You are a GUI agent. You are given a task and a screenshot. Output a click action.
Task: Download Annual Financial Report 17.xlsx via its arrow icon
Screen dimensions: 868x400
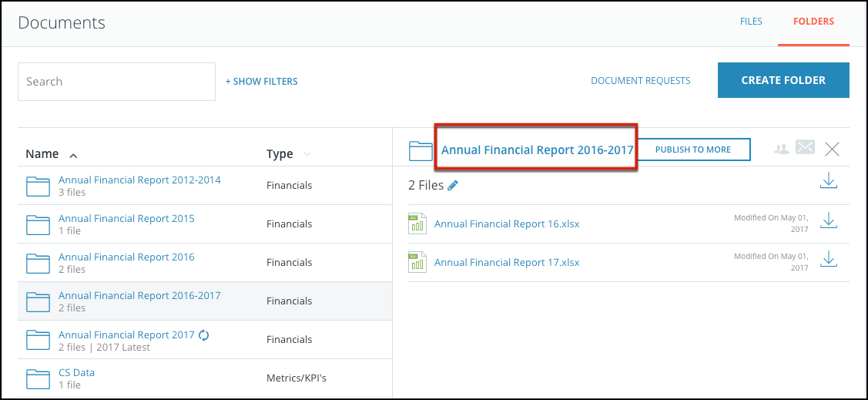click(828, 259)
